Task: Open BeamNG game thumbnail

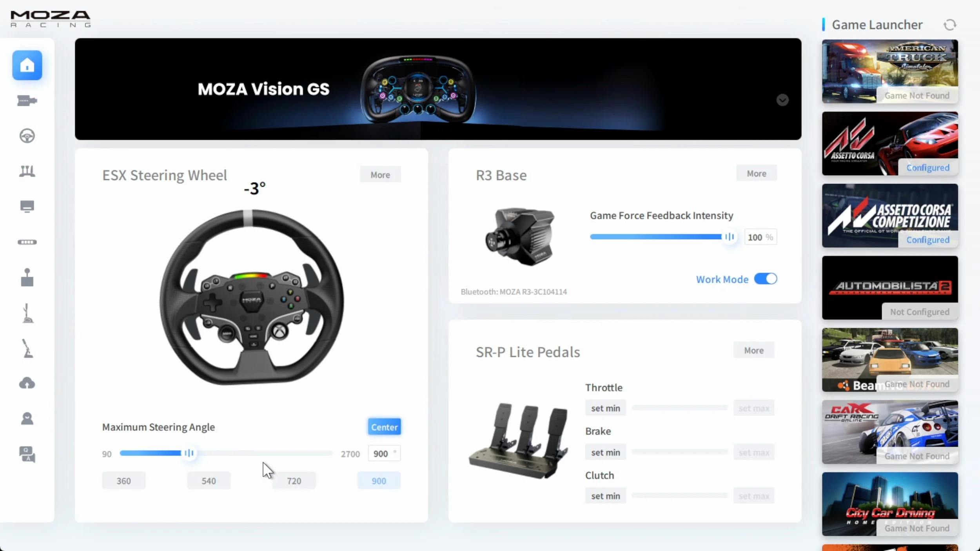Action: pos(890,360)
